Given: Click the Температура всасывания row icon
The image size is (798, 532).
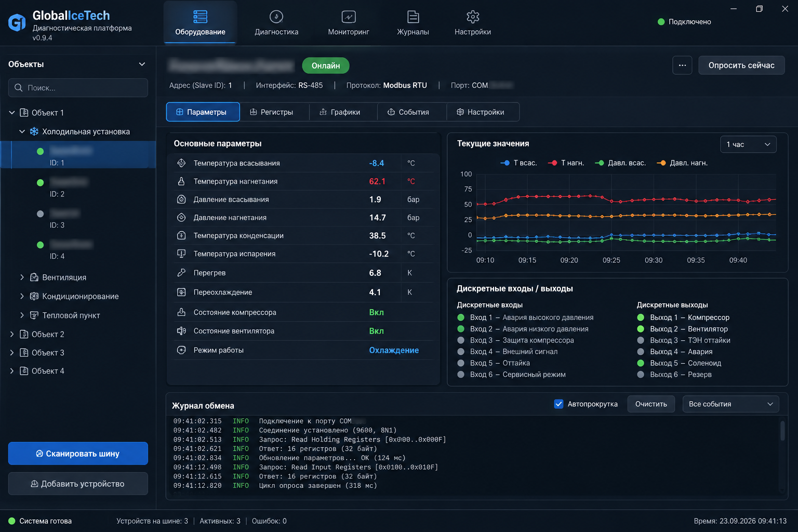Looking at the screenshot, I should coord(181,163).
